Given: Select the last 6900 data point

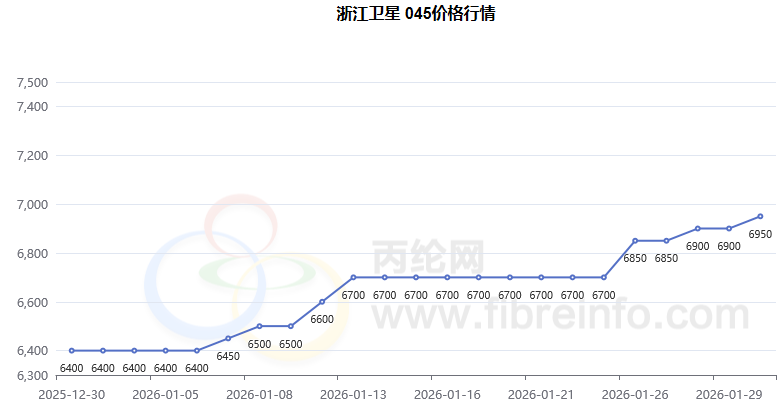Looking at the screenshot, I should (729, 229).
